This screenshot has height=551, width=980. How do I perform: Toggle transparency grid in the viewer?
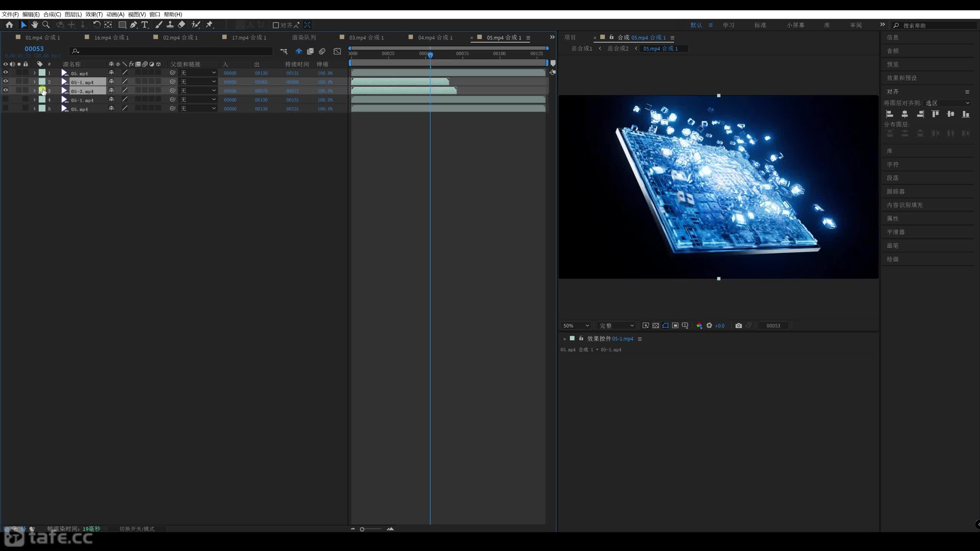click(655, 326)
